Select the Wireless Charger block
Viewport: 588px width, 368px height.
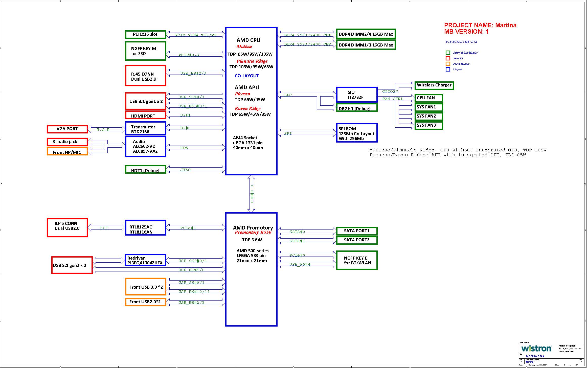click(434, 85)
